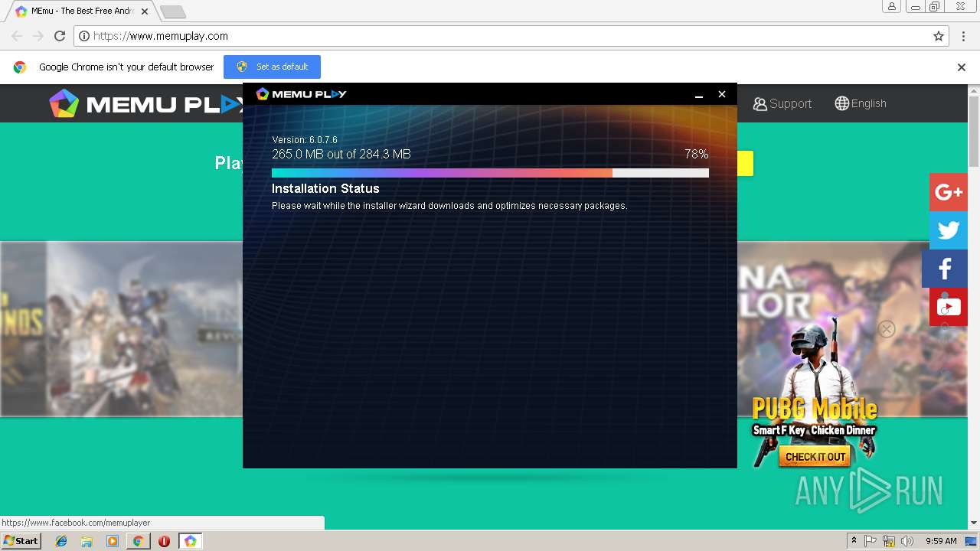The width and height of the screenshot is (980, 551).
Task: Click the address bar URL field
Action: [511, 36]
